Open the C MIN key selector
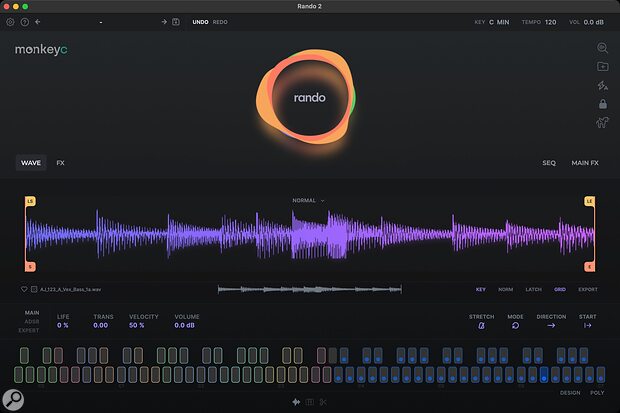 pos(499,22)
